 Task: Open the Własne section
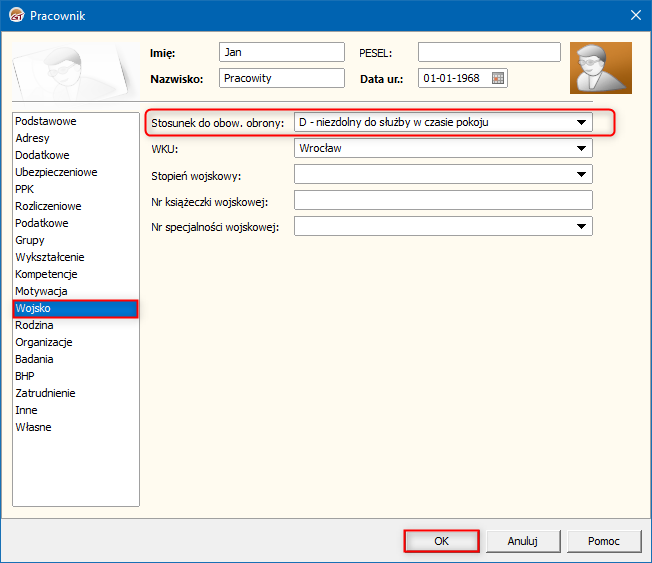coord(76,427)
